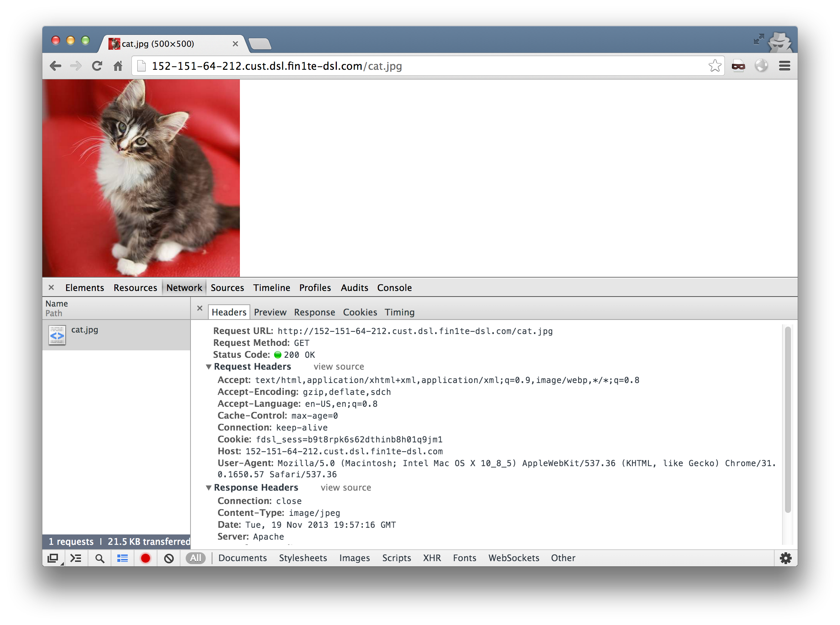This screenshot has height=625, width=840.
Task: Click the kitten image
Action: (141, 178)
